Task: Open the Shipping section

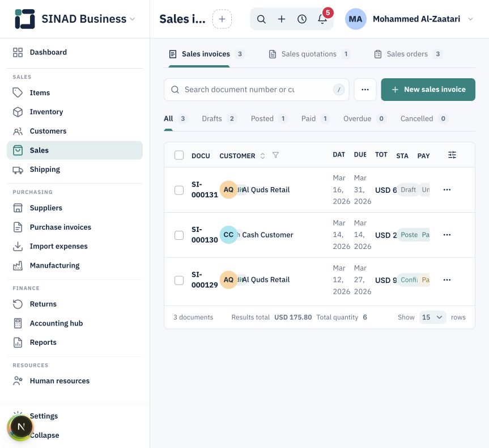Action: [x=75, y=170]
